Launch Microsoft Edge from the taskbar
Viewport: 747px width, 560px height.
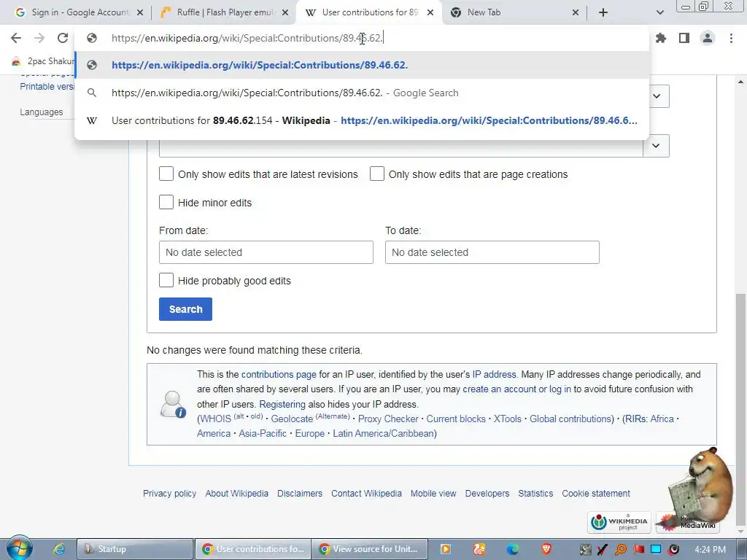click(513, 549)
